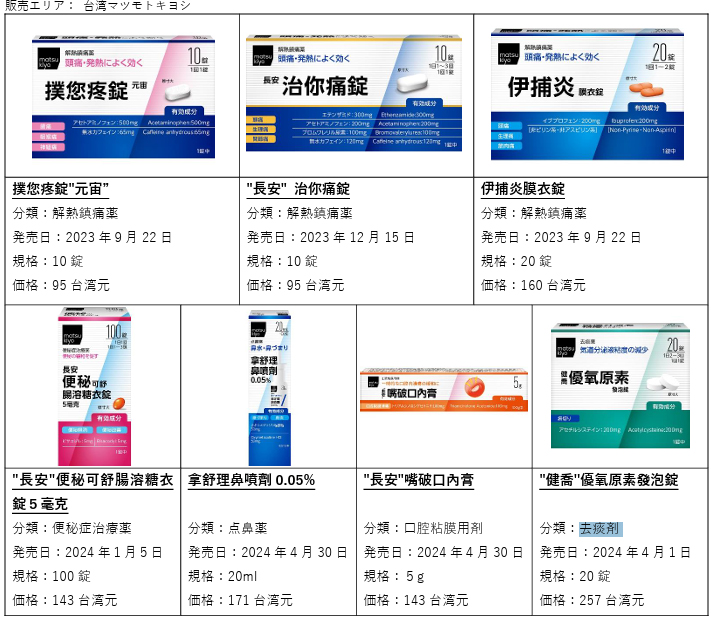Click 分類：口腔粘膜用剤
This screenshot has width=711, height=619.
click(423, 528)
